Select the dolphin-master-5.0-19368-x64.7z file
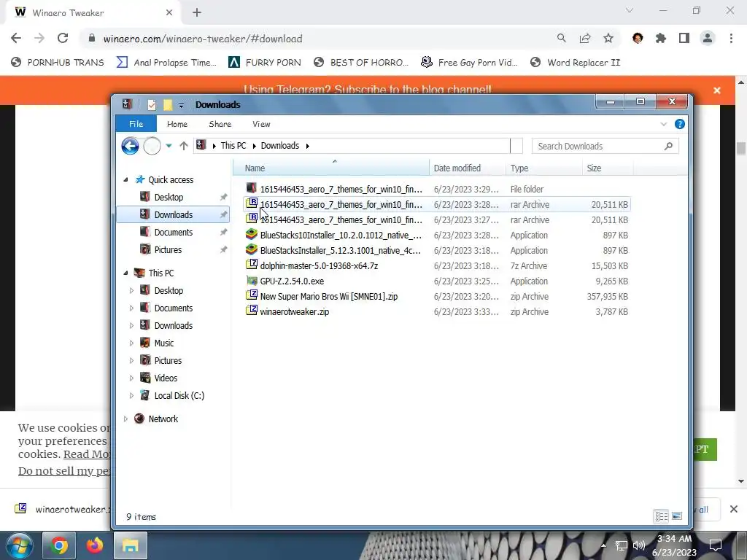Image resolution: width=747 pixels, height=560 pixels. (436, 265)
